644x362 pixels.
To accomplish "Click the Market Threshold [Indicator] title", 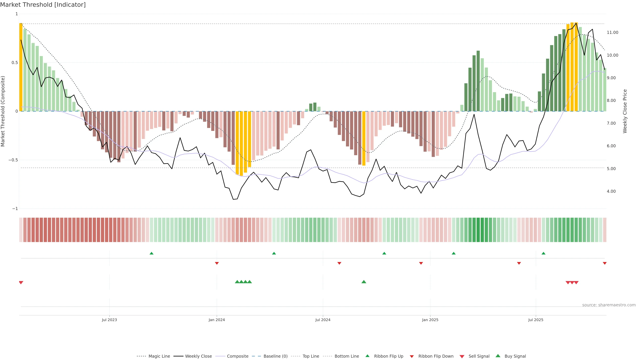I will 43,5.
